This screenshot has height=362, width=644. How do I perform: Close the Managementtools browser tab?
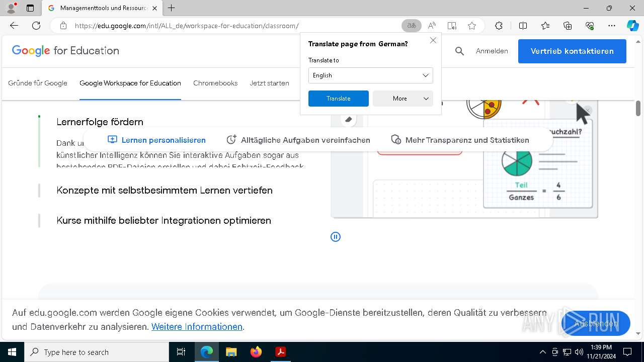(x=155, y=8)
